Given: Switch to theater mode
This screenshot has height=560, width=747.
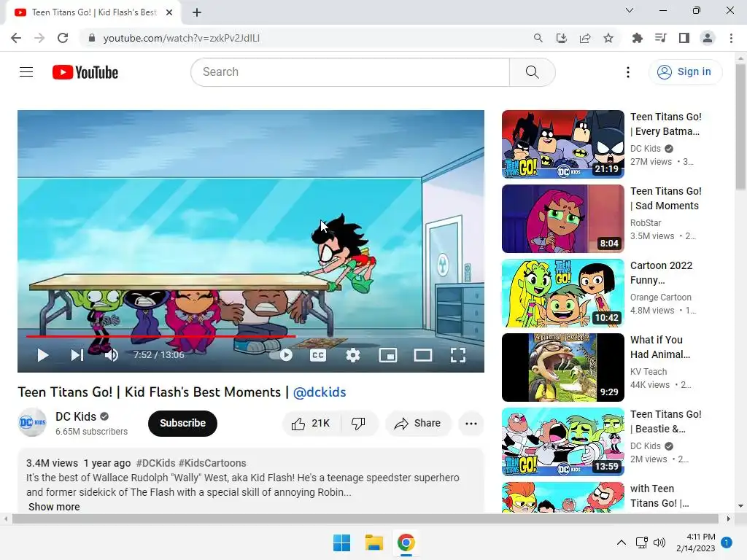Looking at the screenshot, I should tap(423, 355).
